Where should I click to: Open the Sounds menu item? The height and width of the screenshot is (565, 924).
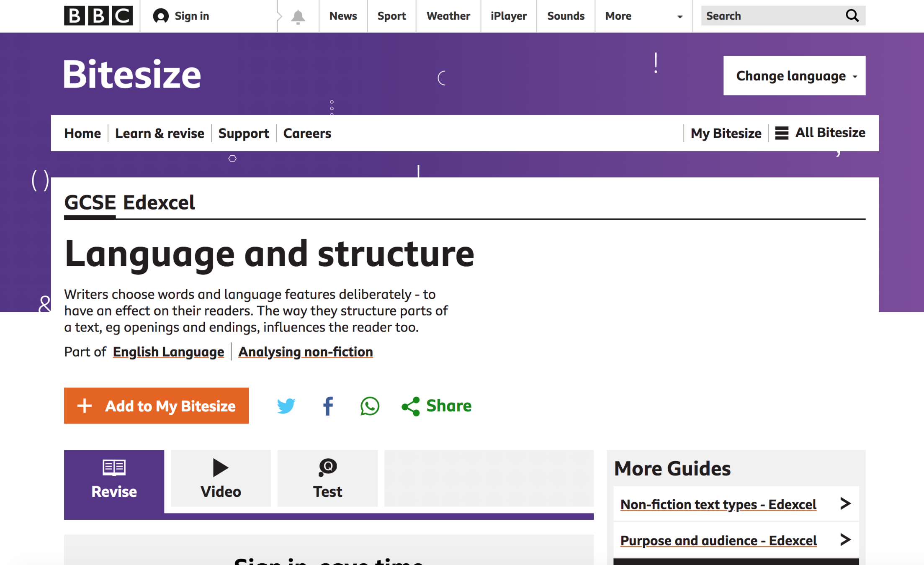(x=566, y=16)
